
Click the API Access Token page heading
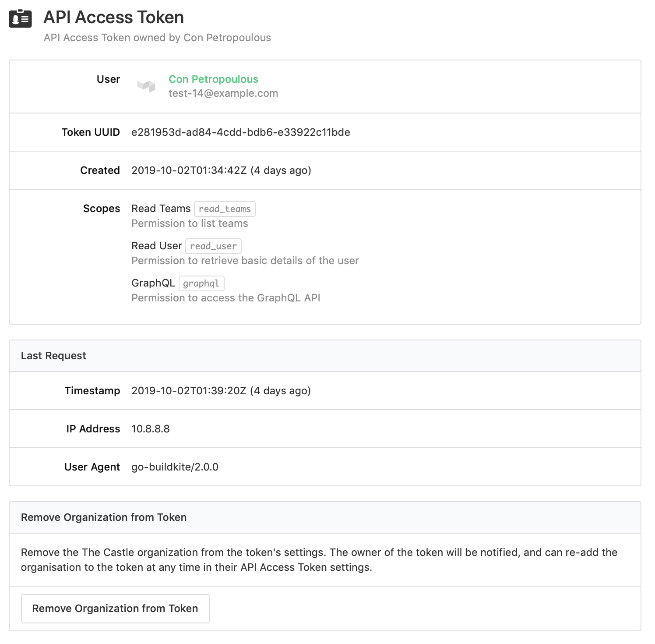pyautogui.click(x=114, y=18)
